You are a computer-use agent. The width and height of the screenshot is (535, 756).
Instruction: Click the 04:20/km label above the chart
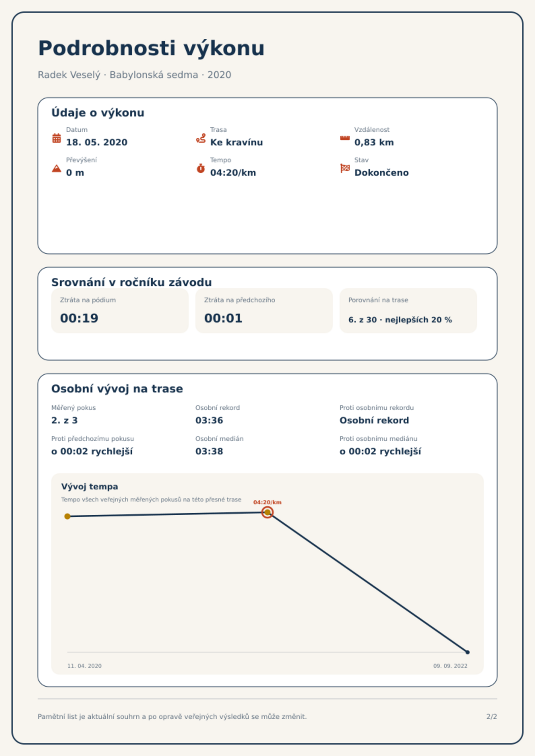click(267, 502)
